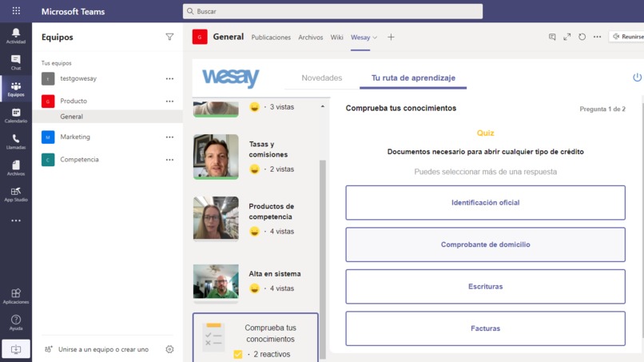Open Archivos in the left rail
The image size is (644, 362).
[16, 168]
